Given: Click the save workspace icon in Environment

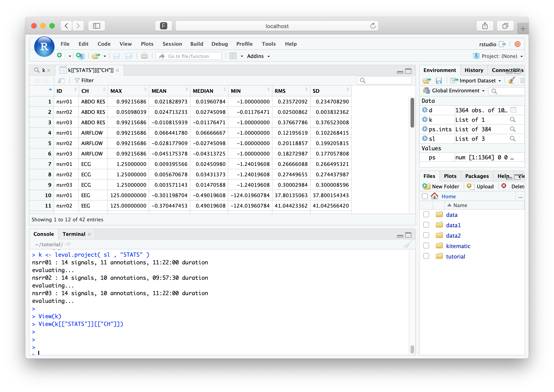Looking at the screenshot, I should tap(438, 81).
